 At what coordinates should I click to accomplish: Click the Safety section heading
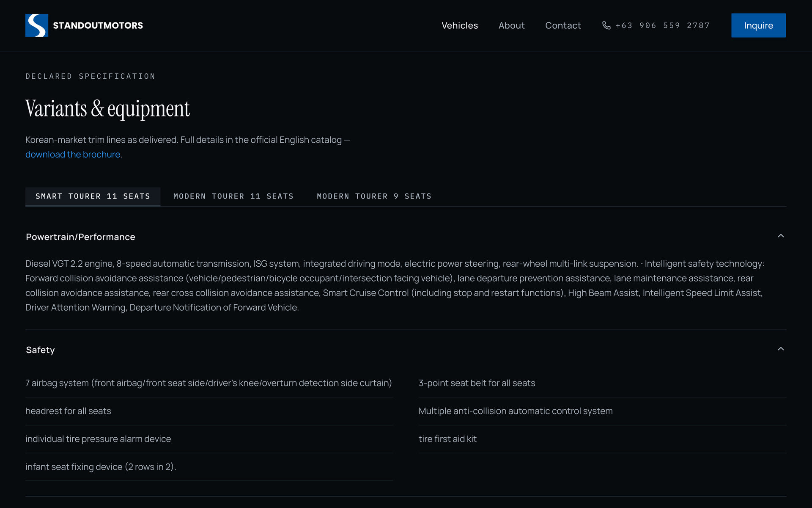coord(40,350)
